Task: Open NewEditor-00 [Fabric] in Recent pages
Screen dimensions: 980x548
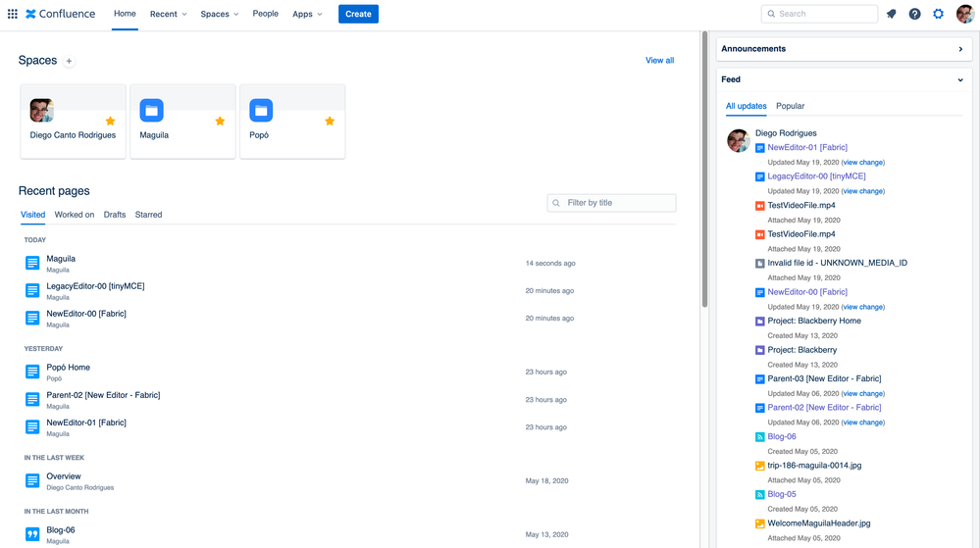Action: pos(86,314)
